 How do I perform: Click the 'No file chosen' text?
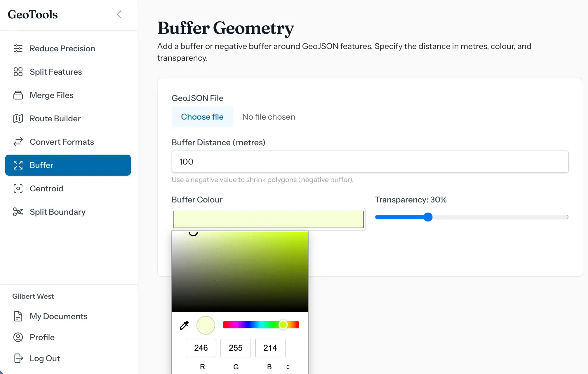click(x=269, y=117)
